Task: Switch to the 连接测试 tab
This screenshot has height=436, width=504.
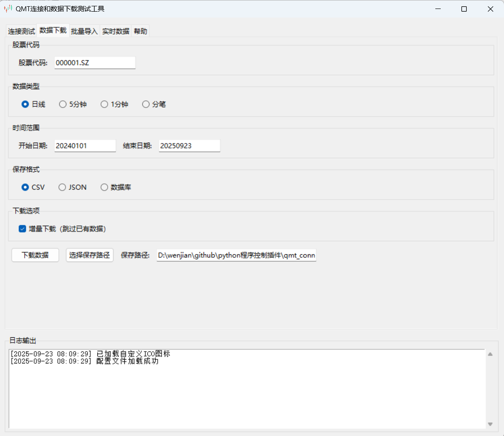Action: 21,31
